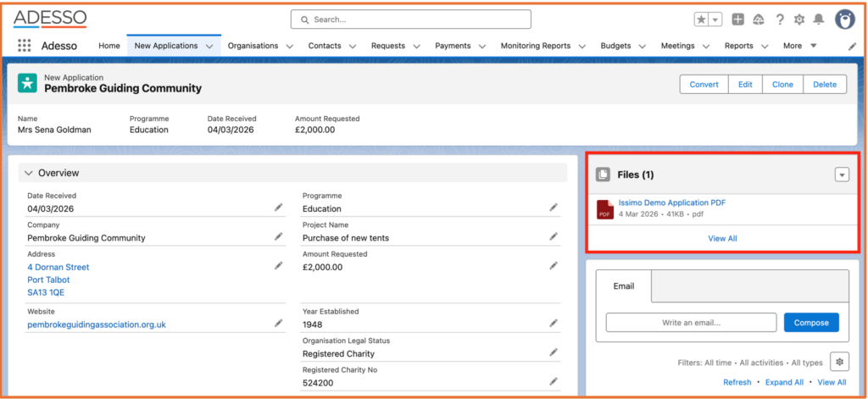
Task: Click the global Search field
Action: [411, 19]
